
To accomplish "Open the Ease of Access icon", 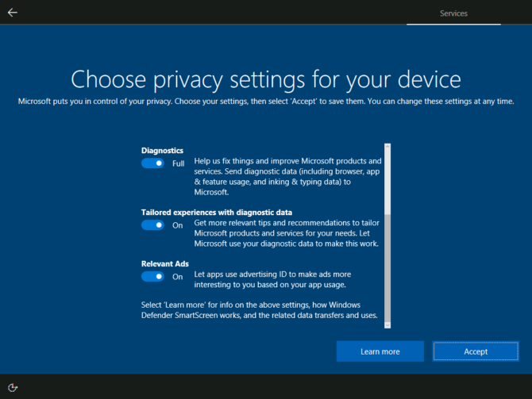I will click(13, 387).
